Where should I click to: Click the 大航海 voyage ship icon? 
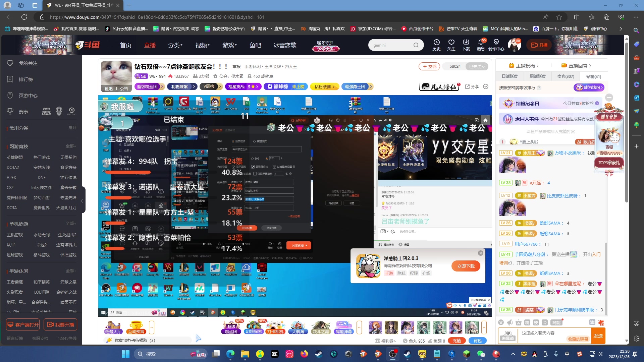tap(298, 327)
